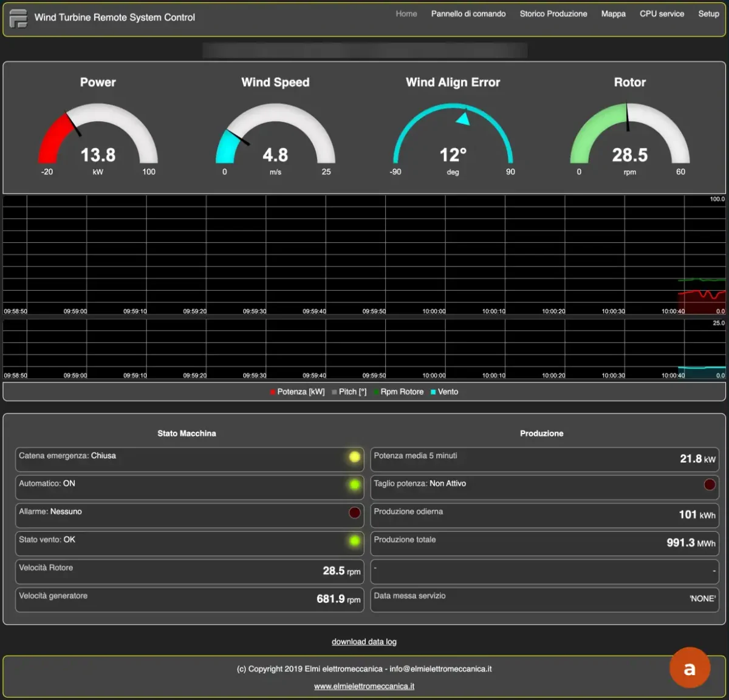
Task: Click the Wind Align Error gauge arc
Action: click(x=453, y=134)
